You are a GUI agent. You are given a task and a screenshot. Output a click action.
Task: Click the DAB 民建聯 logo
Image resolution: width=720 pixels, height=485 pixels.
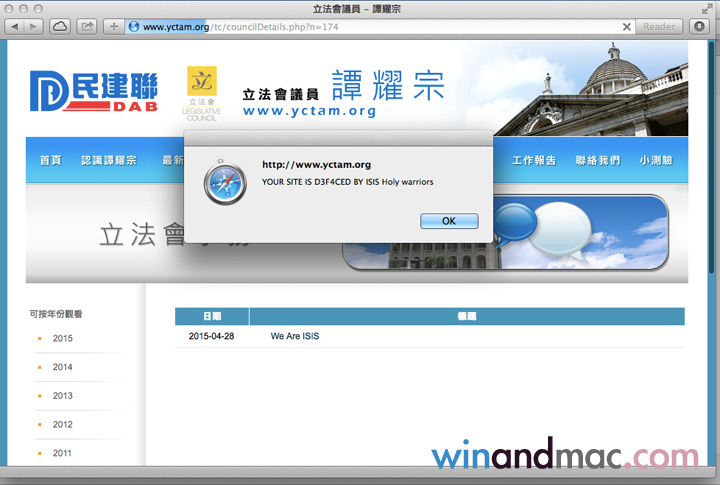coord(93,93)
